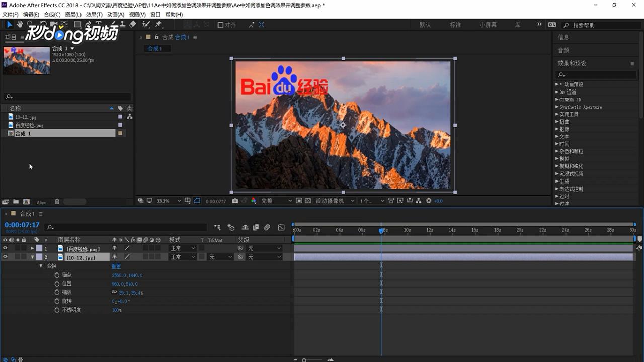The width and height of the screenshot is (644, 362).
Task: Open the 音频 panel
Action: [563, 50]
